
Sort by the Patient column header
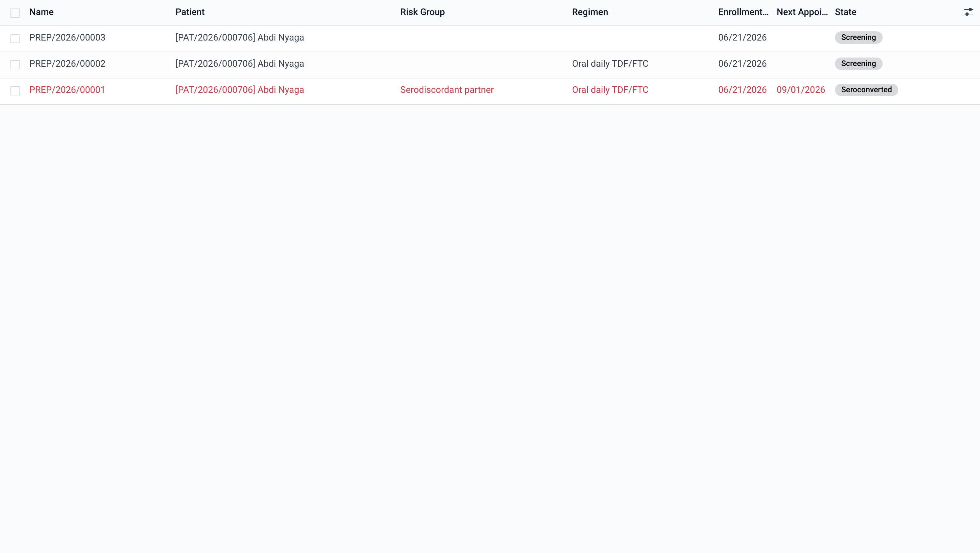[x=190, y=12]
